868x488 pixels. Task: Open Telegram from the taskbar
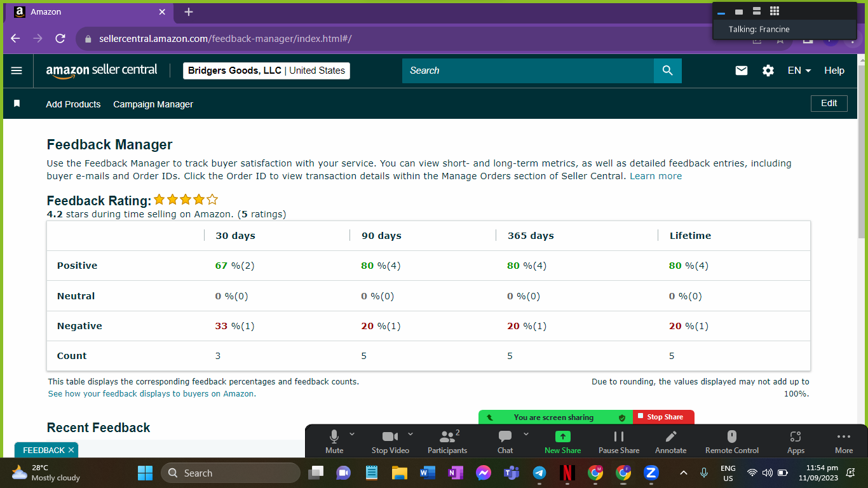click(x=539, y=473)
